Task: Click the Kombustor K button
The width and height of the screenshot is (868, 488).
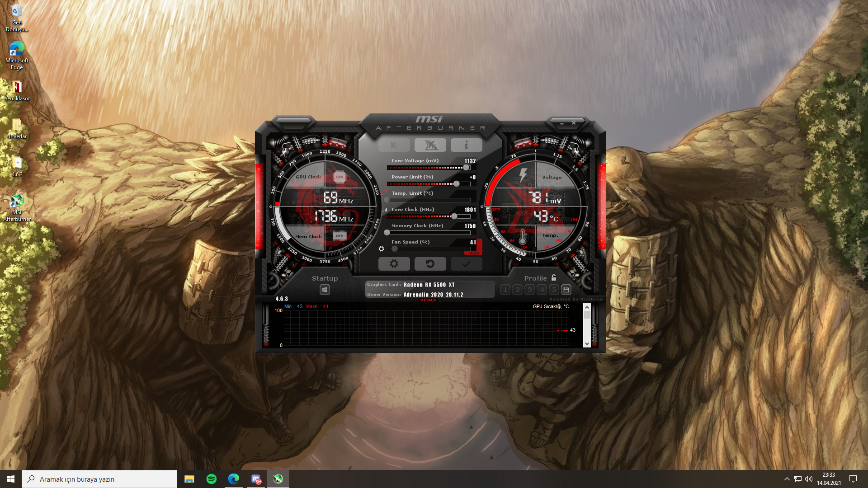Action: (x=394, y=145)
